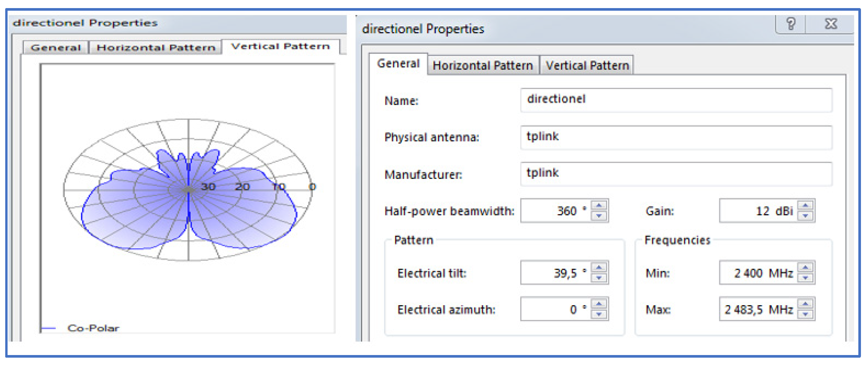Viewport: 868px width, 366px height.
Task: Open Vertical Pattern tab in right dialog
Action: (587, 65)
